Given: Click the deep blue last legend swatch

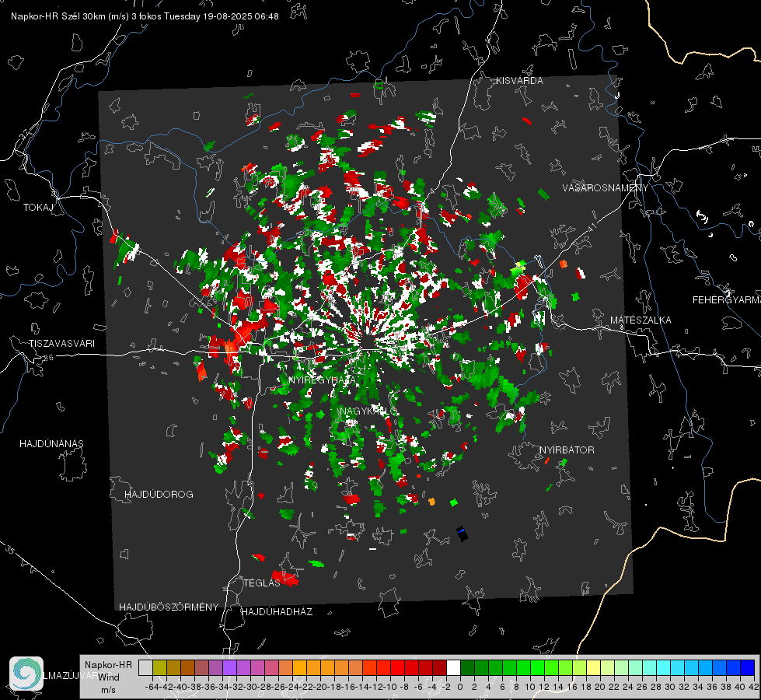Looking at the screenshot, I should (748, 667).
